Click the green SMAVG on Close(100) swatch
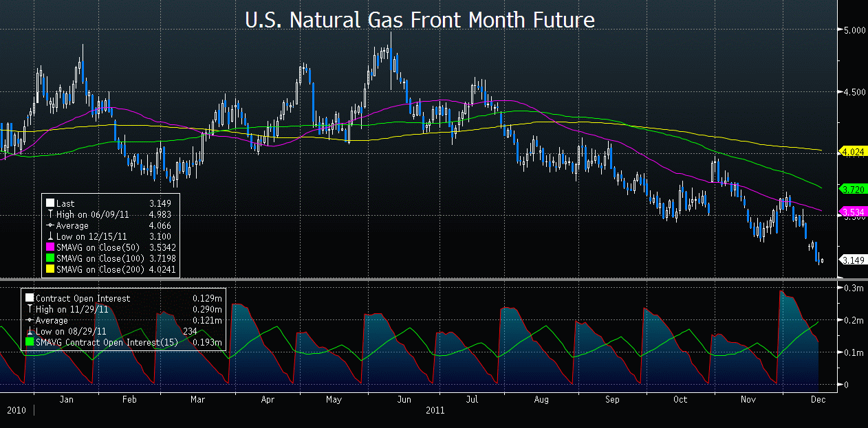The image size is (868, 428). tap(50, 259)
